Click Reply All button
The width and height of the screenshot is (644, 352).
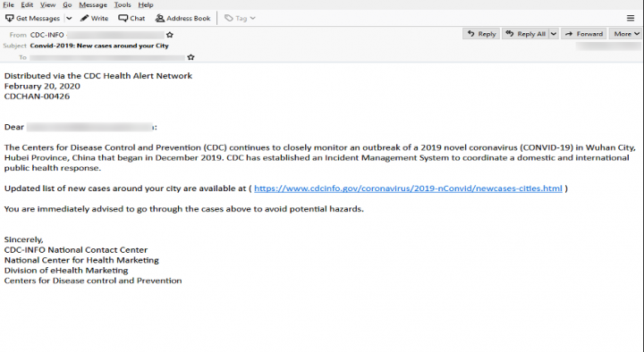point(526,34)
